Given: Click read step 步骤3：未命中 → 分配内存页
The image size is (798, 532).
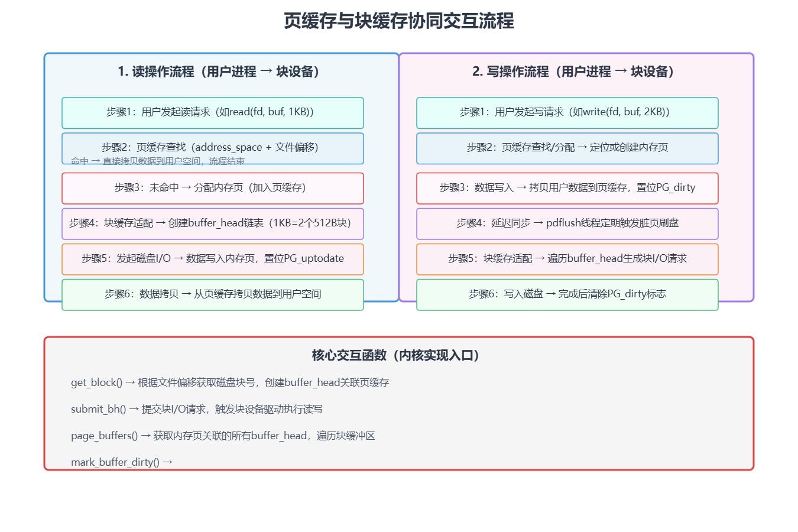Looking at the screenshot, I should tap(213, 188).
